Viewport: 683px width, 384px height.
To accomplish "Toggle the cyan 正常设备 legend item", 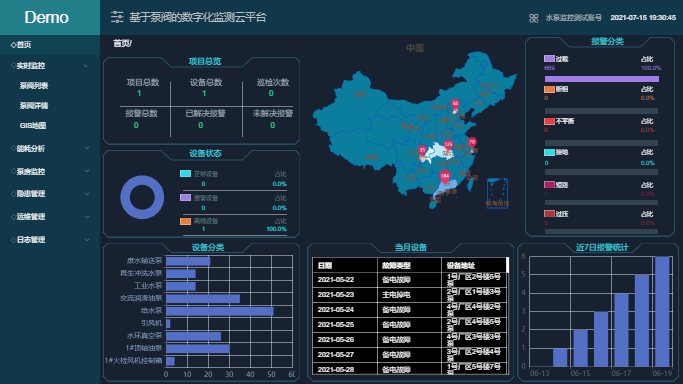I will tap(199, 174).
